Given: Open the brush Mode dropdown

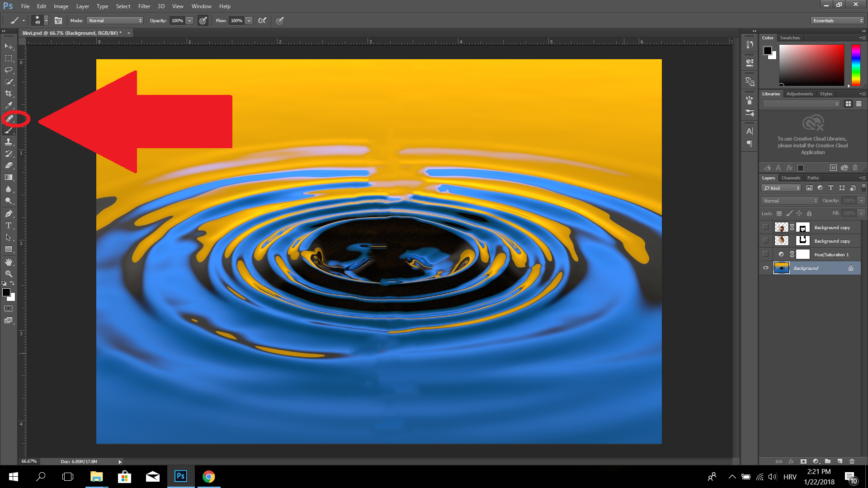Looking at the screenshot, I should pos(115,21).
